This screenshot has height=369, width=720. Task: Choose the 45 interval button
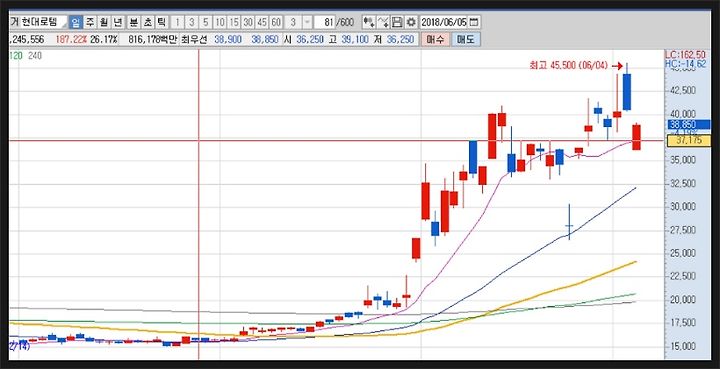[x=262, y=22]
